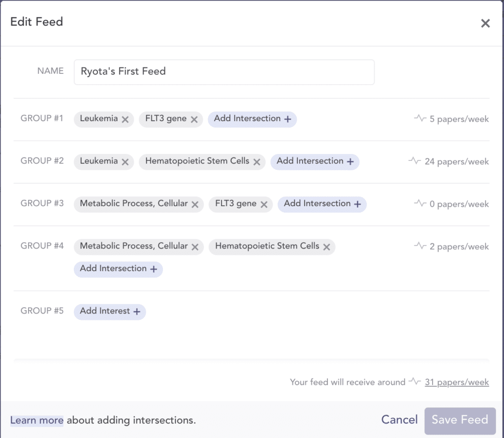Click the 5 papers/week count
Image resolution: width=504 pixels, height=438 pixels.
coord(459,119)
